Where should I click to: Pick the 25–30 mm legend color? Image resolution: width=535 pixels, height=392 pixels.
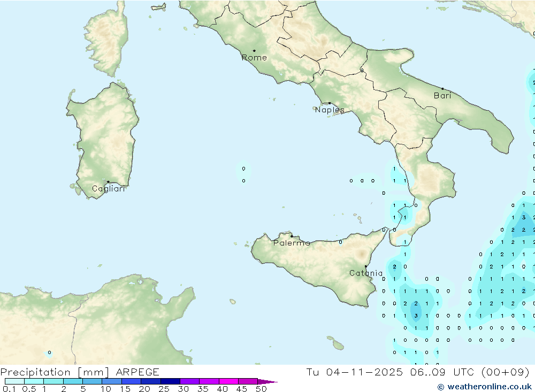170,381
